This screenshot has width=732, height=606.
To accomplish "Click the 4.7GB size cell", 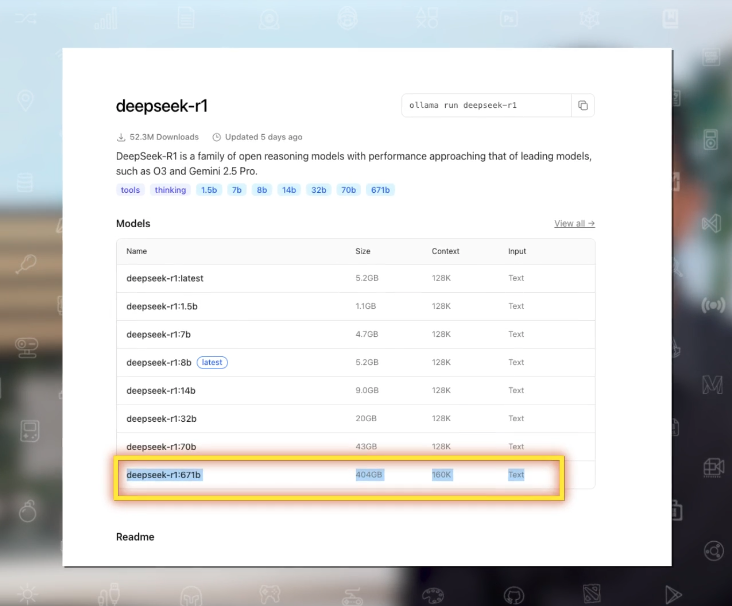I will (x=367, y=334).
